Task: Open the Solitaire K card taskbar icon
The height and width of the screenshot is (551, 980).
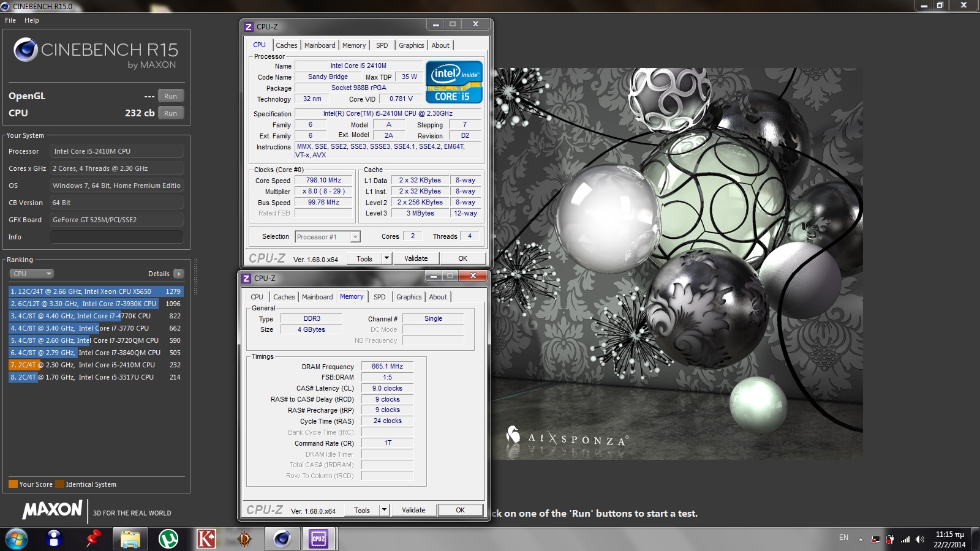Action: tap(206, 539)
